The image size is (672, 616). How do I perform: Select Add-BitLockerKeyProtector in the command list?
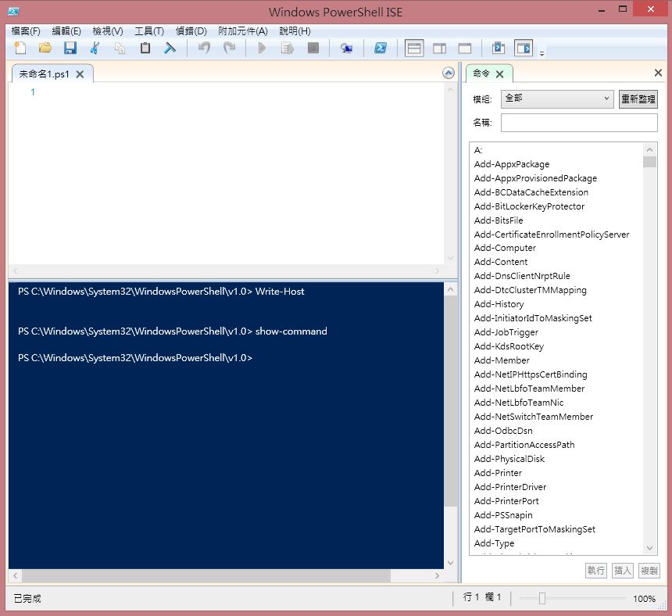coord(529,206)
